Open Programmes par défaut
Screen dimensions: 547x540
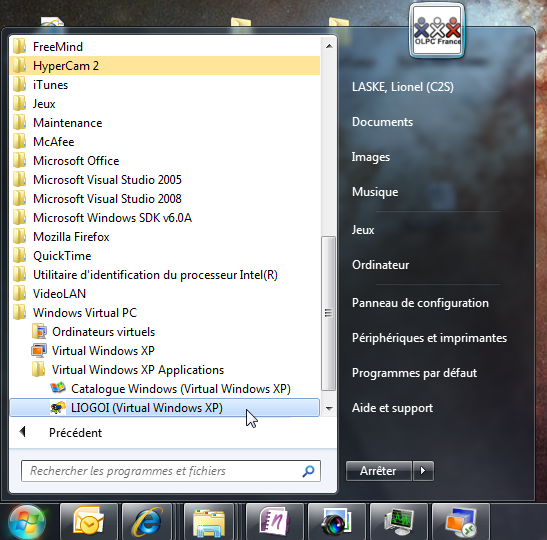tap(414, 373)
